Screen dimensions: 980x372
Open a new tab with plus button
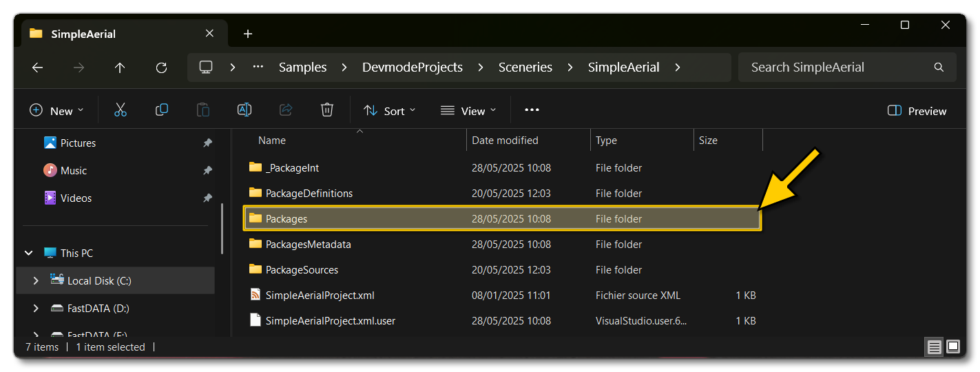(x=248, y=34)
